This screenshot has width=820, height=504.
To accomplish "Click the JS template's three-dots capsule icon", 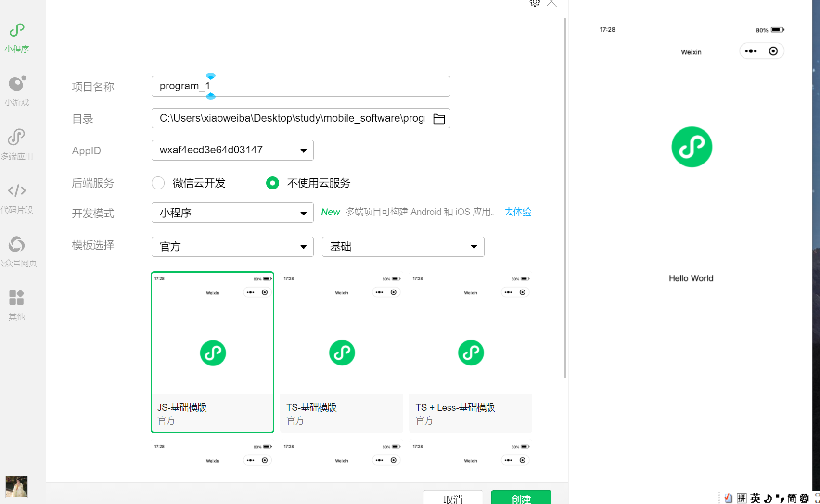I will coord(251,292).
